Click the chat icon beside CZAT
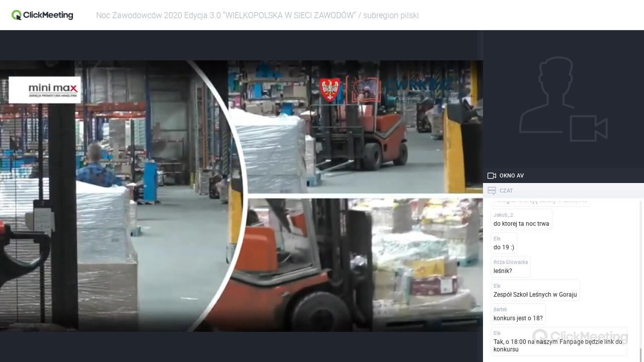This screenshot has height=362, width=644. (492, 191)
